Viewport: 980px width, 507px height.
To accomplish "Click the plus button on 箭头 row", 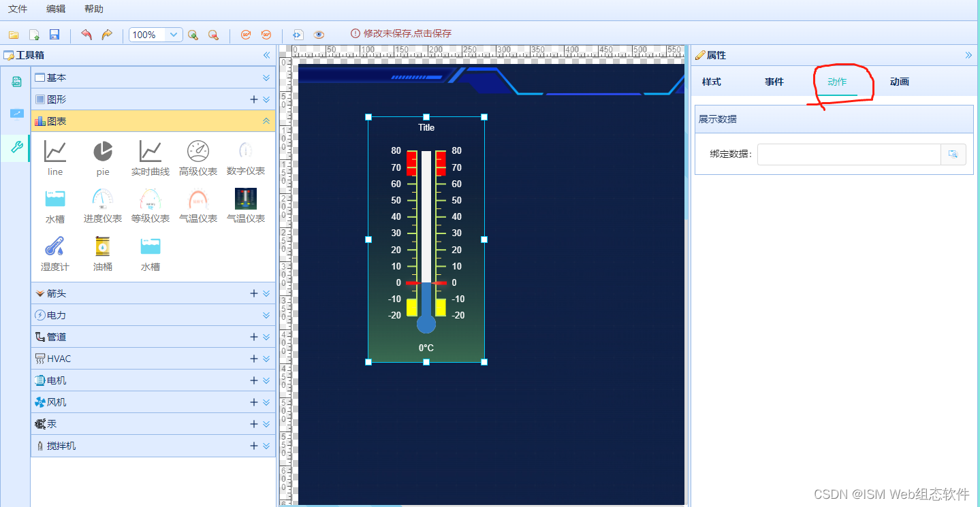I will pos(254,293).
